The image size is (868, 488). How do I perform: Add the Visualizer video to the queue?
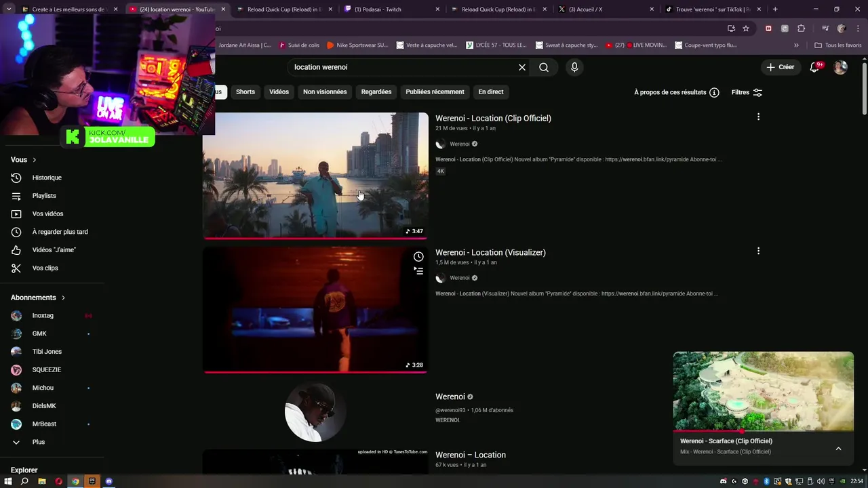[x=418, y=270]
